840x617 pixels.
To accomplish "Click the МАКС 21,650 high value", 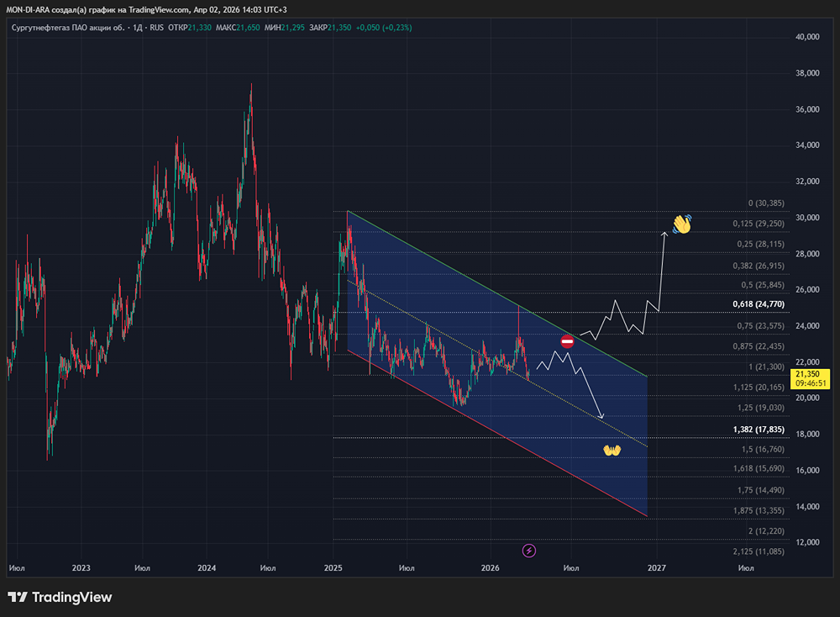I will click(x=238, y=28).
